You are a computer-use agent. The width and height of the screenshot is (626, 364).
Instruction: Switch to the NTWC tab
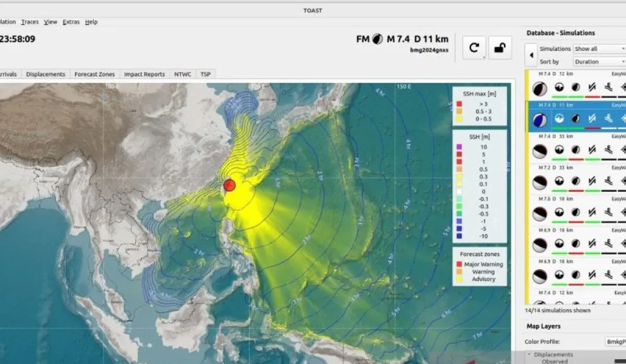click(183, 74)
